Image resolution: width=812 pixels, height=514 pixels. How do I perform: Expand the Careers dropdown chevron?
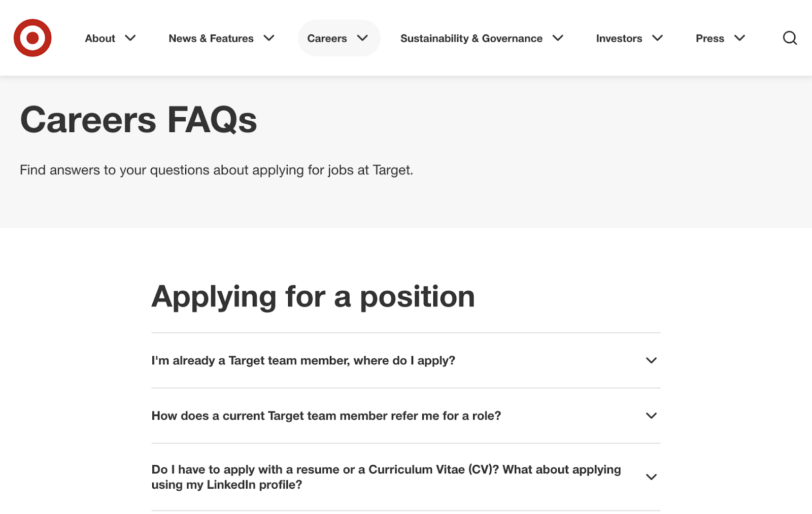click(362, 38)
